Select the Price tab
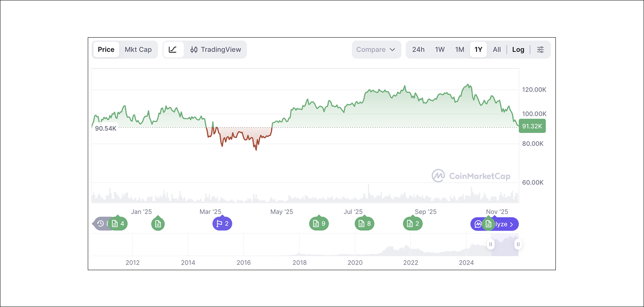Image resolution: width=644 pixels, height=307 pixels. pos(106,50)
